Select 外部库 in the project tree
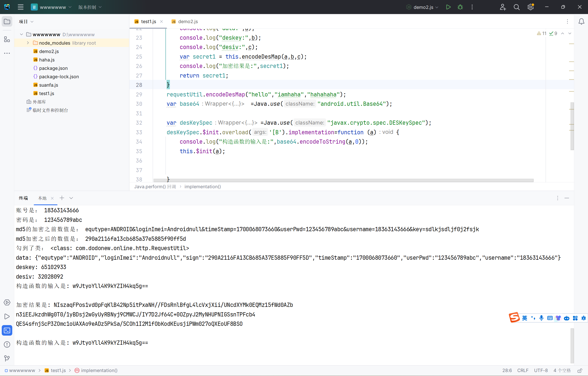The width and height of the screenshot is (588, 376). tap(39, 102)
